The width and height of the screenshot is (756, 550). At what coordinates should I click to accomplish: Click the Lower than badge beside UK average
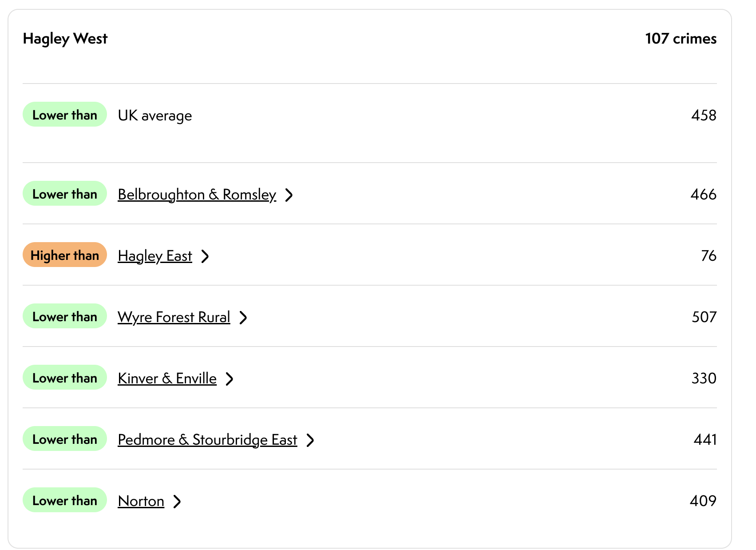click(x=65, y=115)
